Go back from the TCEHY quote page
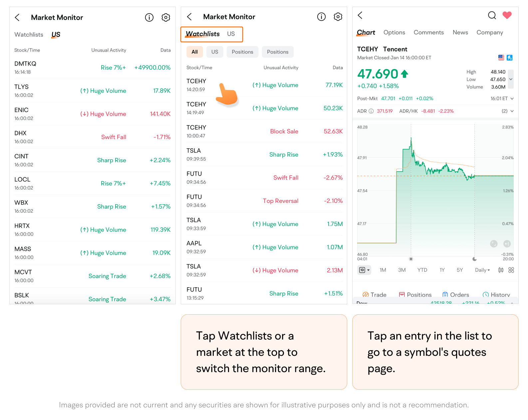This screenshot has height=420, width=528. tap(360, 15)
